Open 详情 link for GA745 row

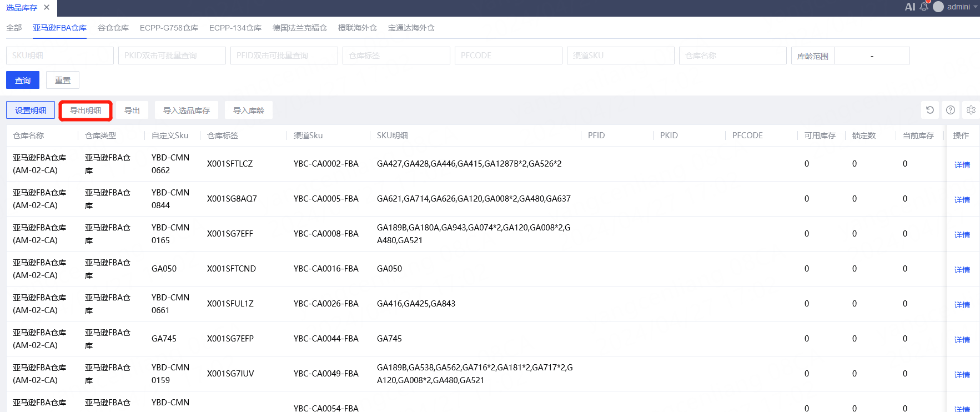click(962, 340)
